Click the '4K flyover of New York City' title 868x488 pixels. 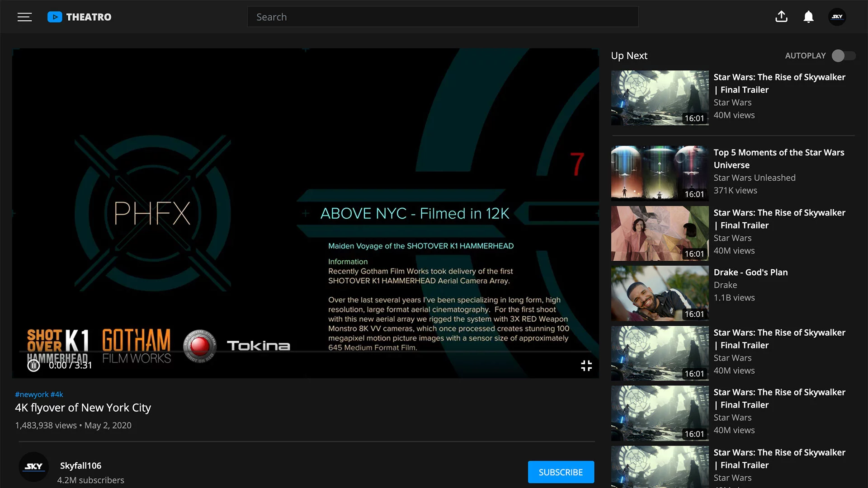[x=83, y=408]
